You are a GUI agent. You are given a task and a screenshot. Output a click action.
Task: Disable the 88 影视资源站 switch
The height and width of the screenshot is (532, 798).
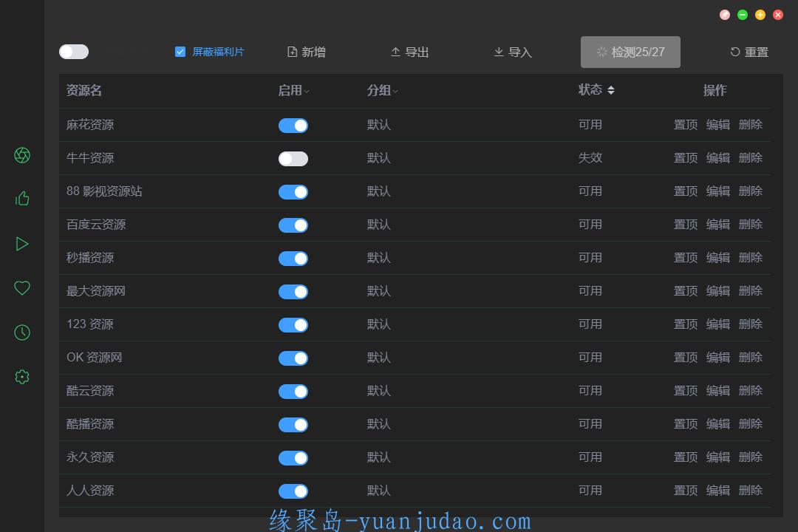click(293, 192)
